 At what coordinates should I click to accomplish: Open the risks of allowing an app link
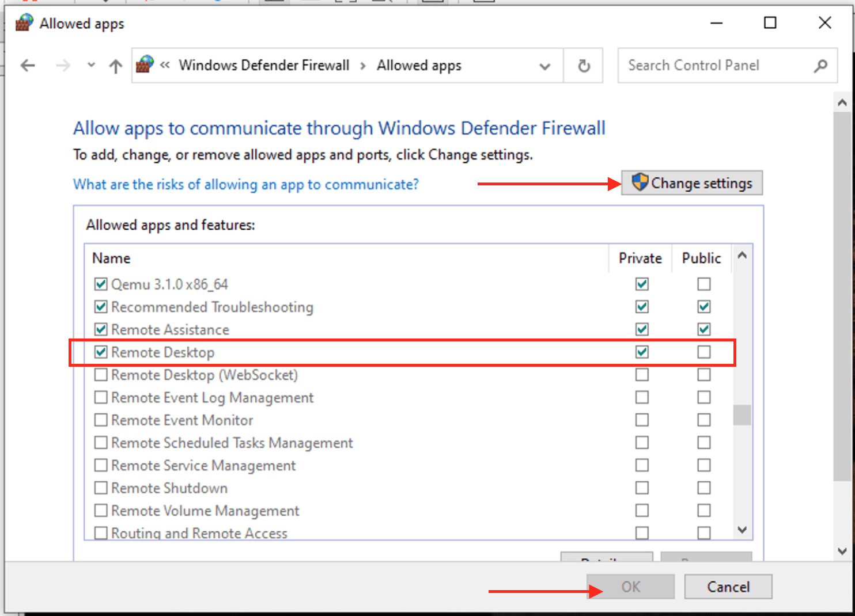point(245,184)
